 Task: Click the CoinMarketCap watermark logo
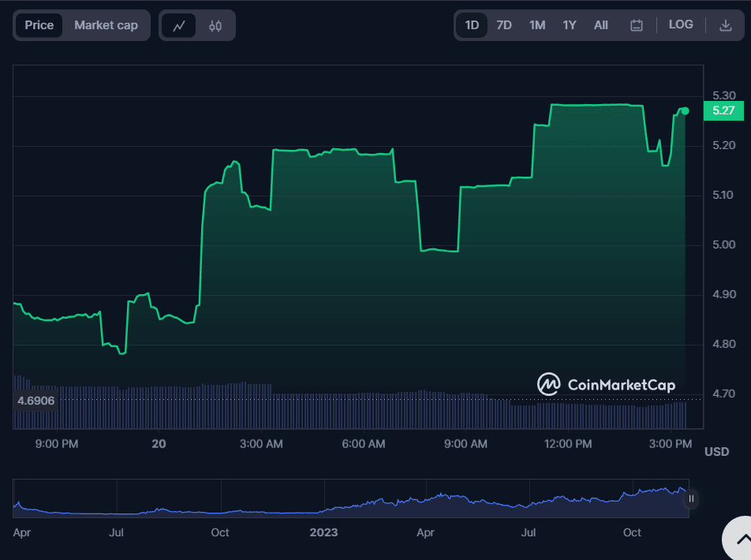point(607,385)
